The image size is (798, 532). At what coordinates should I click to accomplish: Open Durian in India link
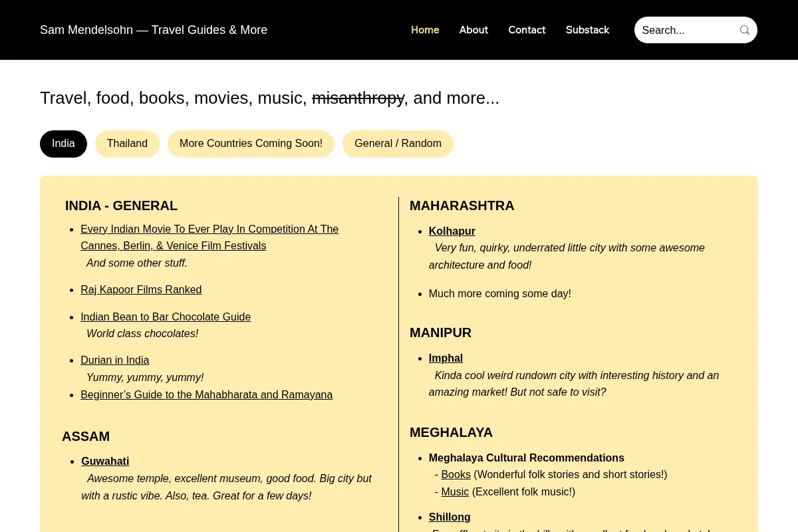115,360
